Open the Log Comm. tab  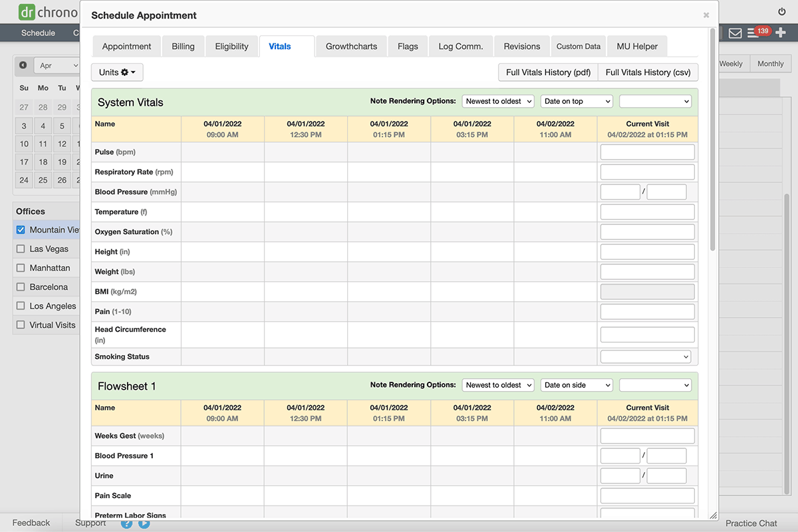(461, 47)
